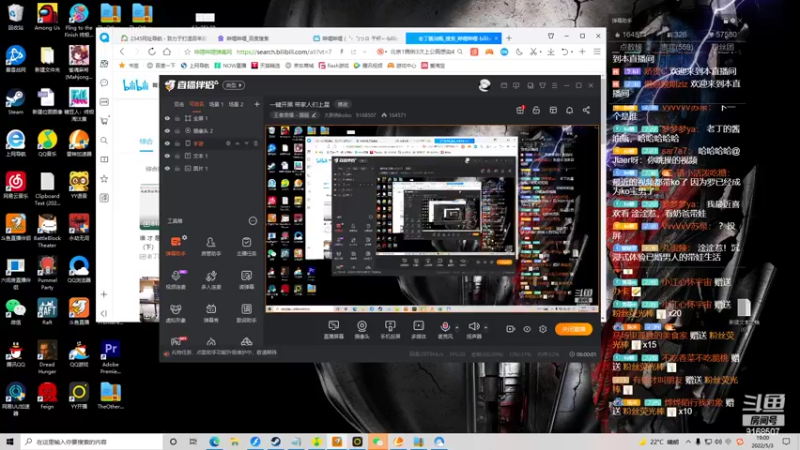This screenshot has width=800, height=450.
Task: Open the 读弹幕 tool
Action: coord(246,279)
